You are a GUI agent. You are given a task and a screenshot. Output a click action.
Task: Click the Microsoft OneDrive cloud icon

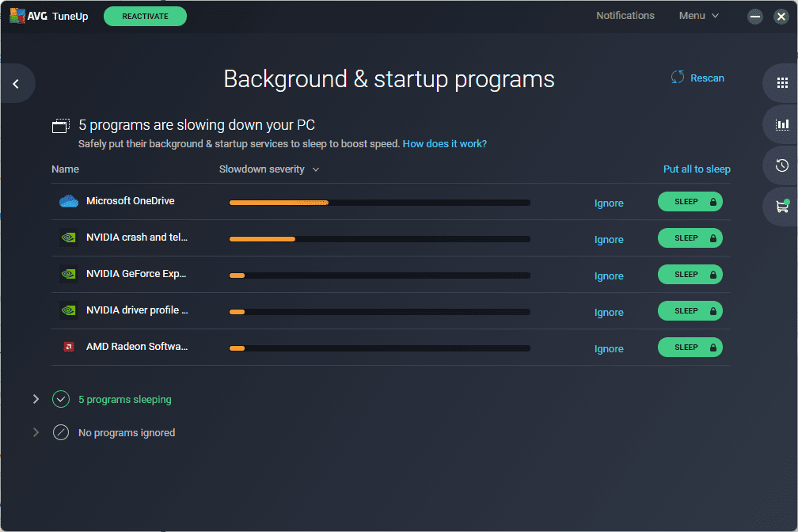click(69, 202)
